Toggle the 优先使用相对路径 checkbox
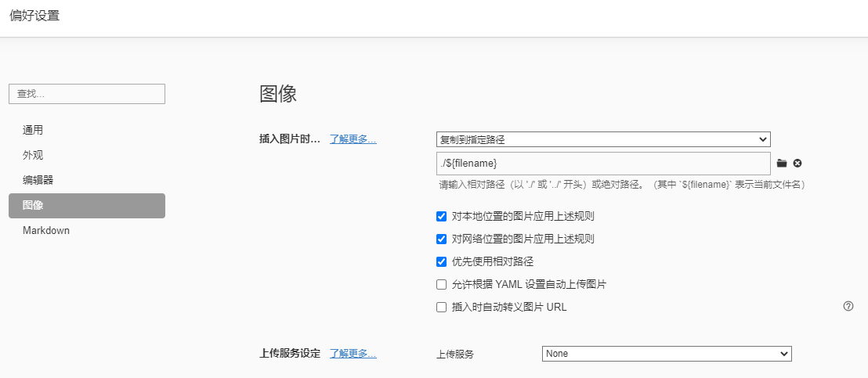 (x=441, y=261)
